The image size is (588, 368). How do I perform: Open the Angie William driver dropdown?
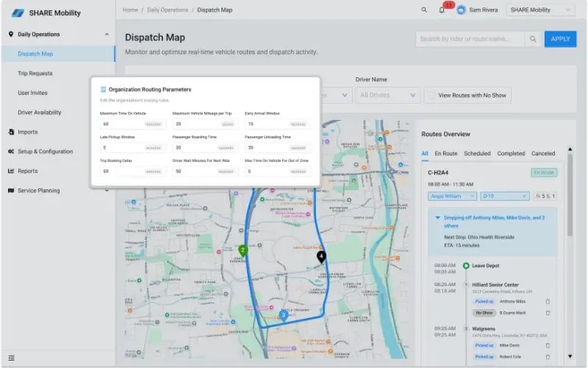tap(452, 196)
